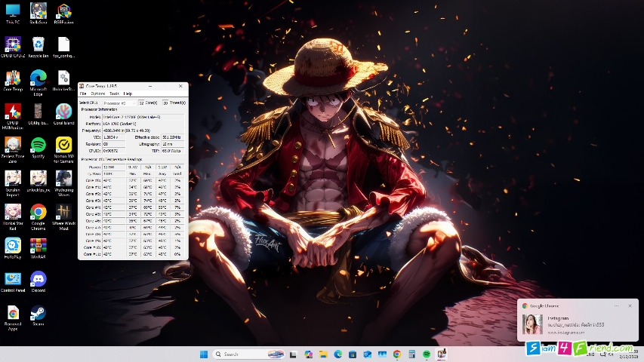644x362 pixels.
Task: Open the HoYoPlay launcher icon
Action: tap(13, 248)
